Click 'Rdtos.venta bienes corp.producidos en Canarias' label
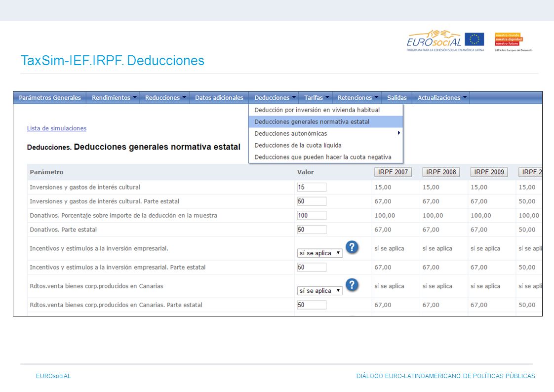 coord(96,286)
